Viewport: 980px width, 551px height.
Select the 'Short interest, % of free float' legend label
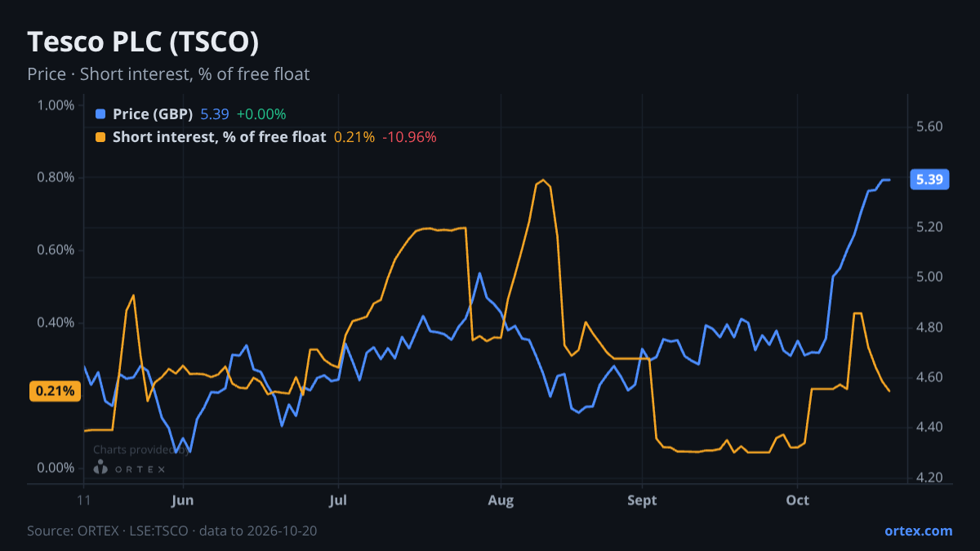(220, 137)
